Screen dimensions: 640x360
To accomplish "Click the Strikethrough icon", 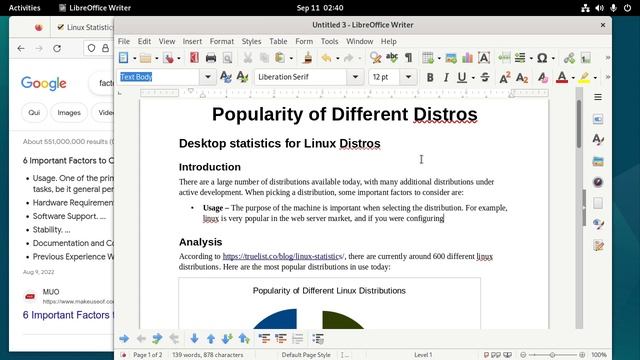I will point(485,77).
